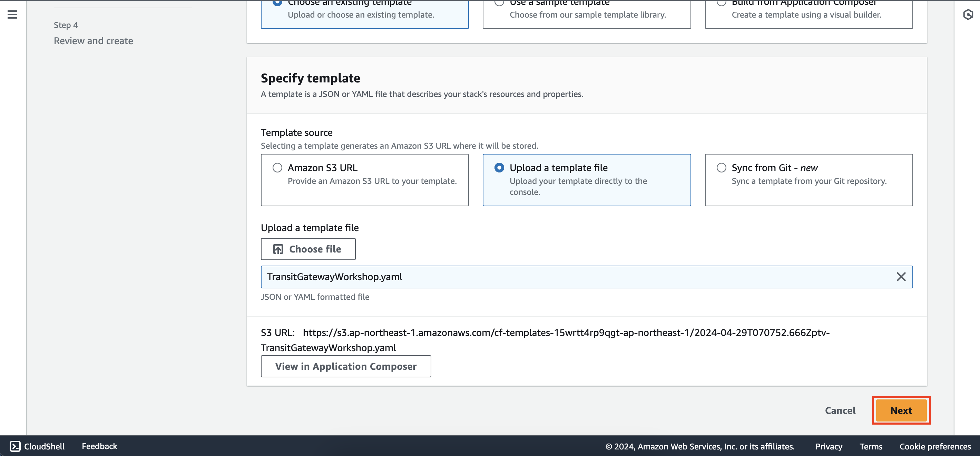Click the Feedback button in taskbar
The height and width of the screenshot is (456, 980).
(99, 446)
